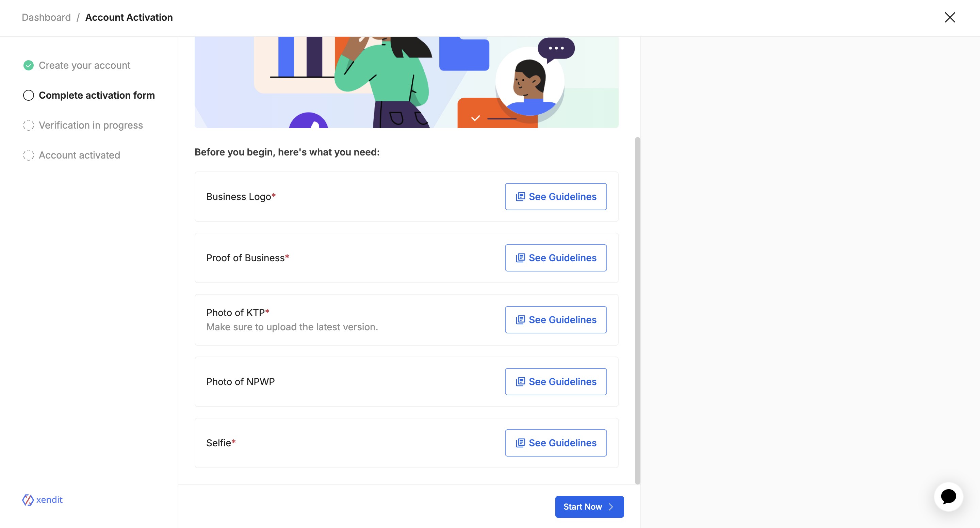Click the Xendit logo
The image size is (980, 528).
[x=42, y=499]
